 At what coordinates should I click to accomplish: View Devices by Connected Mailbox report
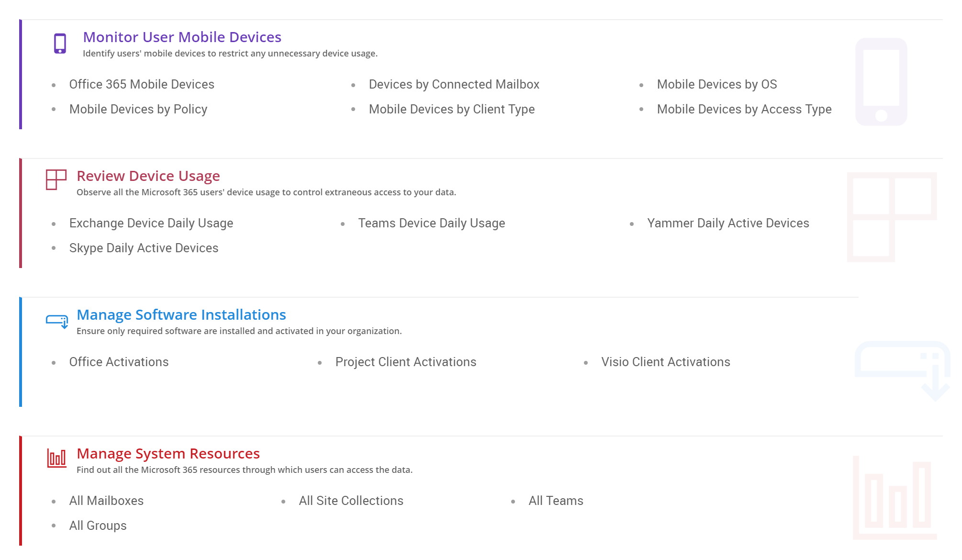coord(454,84)
